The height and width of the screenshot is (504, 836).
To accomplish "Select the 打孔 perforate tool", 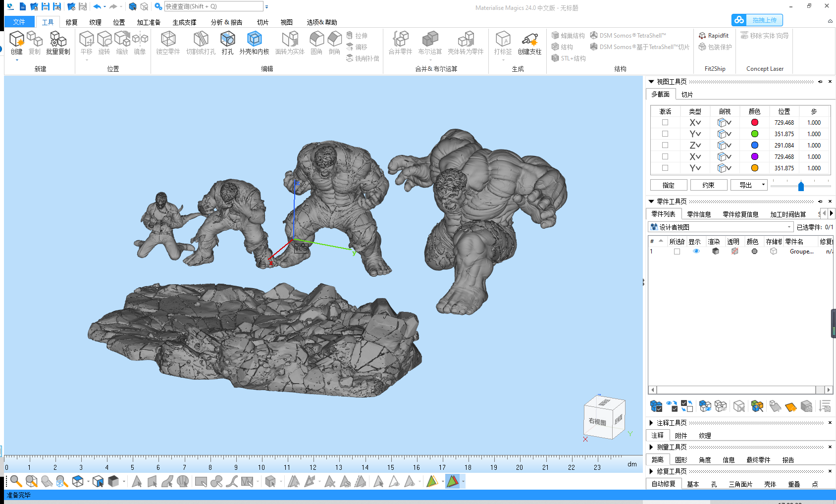I will pos(227,43).
